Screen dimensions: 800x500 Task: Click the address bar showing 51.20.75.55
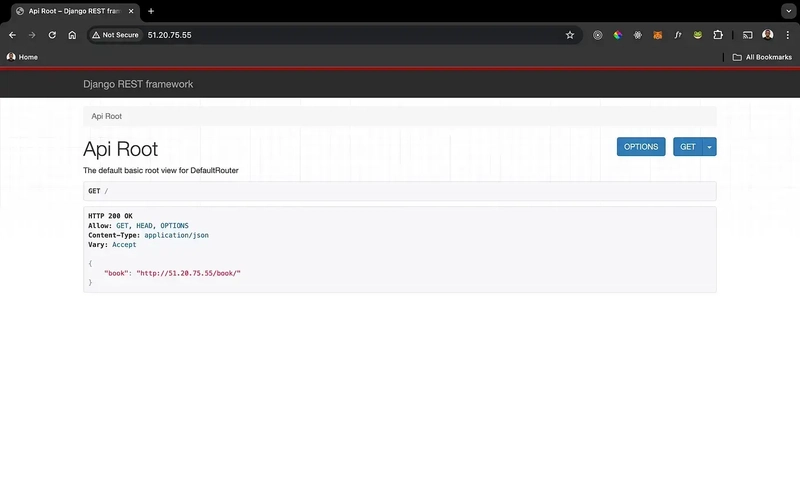[x=334, y=35]
